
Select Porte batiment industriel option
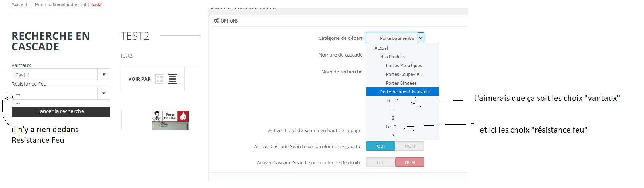[x=405, y=92]
